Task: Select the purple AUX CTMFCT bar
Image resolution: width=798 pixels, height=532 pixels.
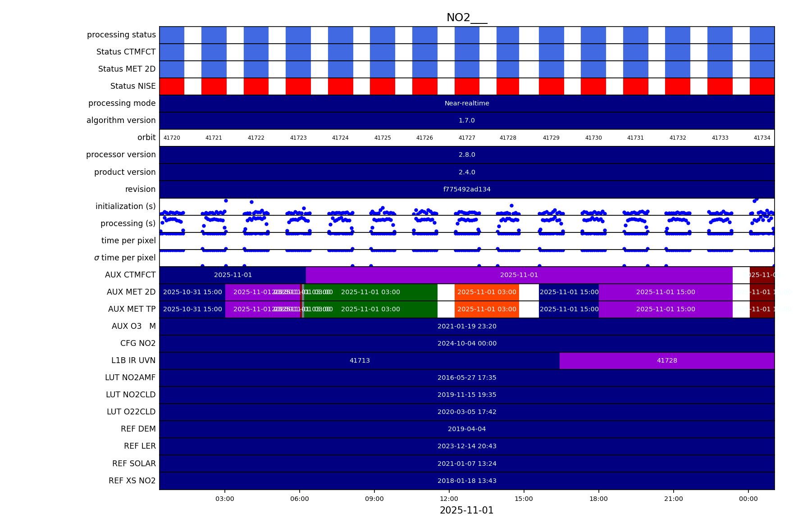Action: pos(519,275)
